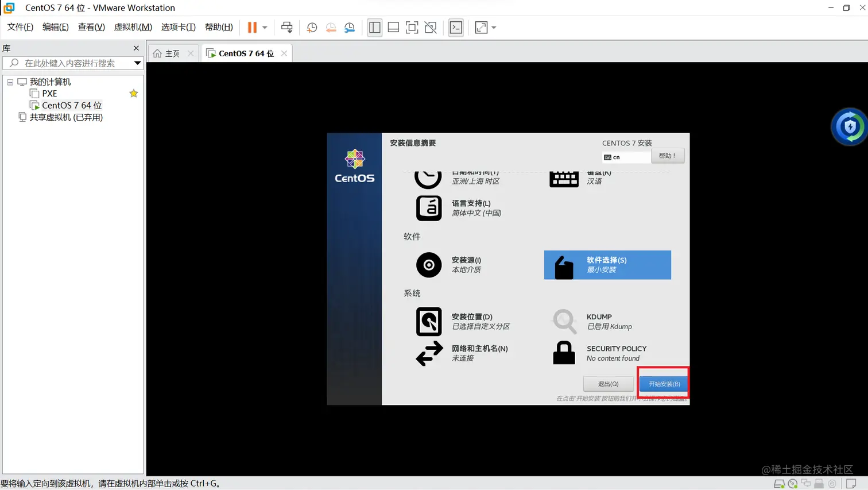This screenshot has height=490, width=868.
Task: Open 软件选择(S) settings
Action: click(607, 265)
